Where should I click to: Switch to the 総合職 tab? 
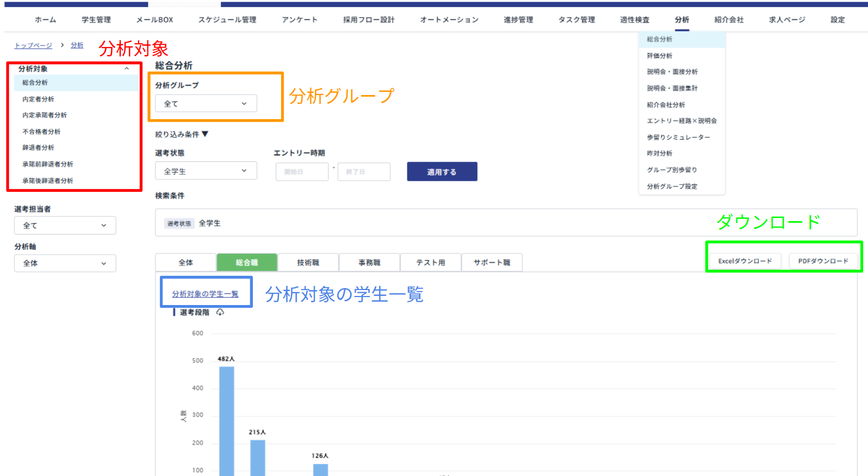pos(247,263)
